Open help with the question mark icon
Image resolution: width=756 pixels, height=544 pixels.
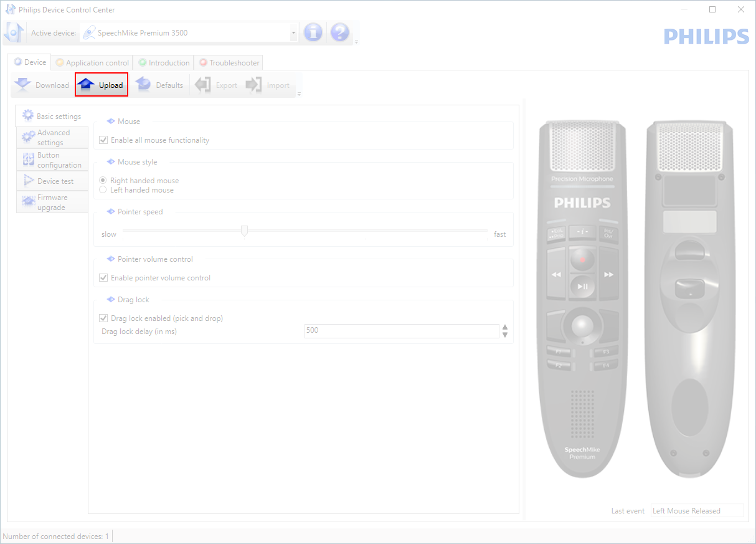pyautogui.click(x=339, y=32)
